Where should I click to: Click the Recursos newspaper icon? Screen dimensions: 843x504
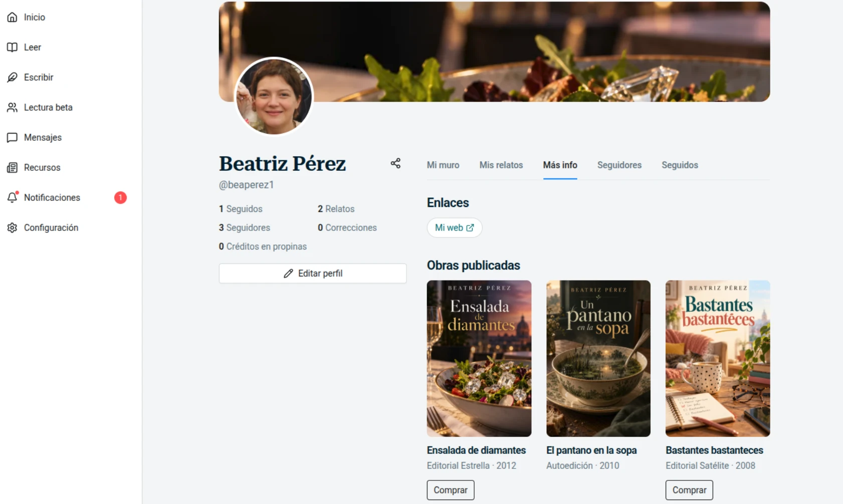coord(12,167)
